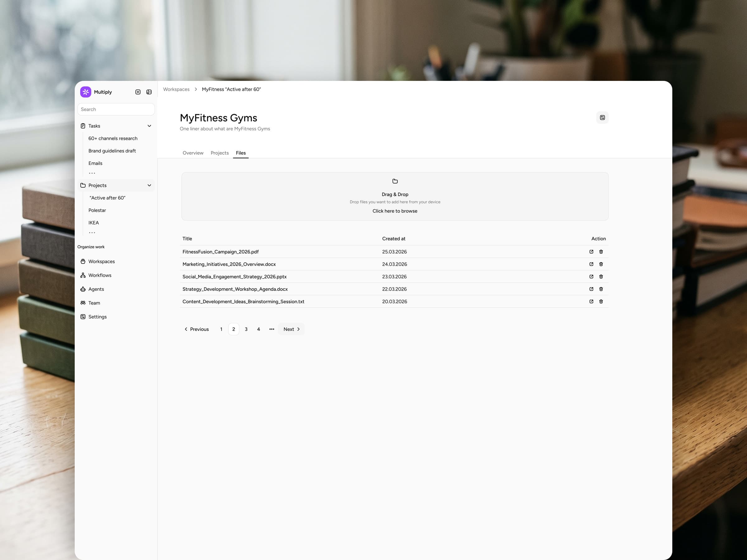Open the Workflows sidebar menu item
Image resolution: width=747 pixels, height=560 pixels.
(116, 275)
